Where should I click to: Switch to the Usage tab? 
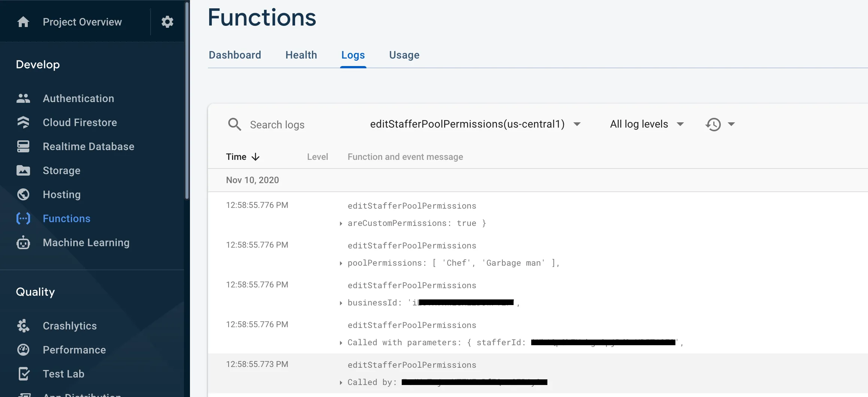tap(404, 55)
